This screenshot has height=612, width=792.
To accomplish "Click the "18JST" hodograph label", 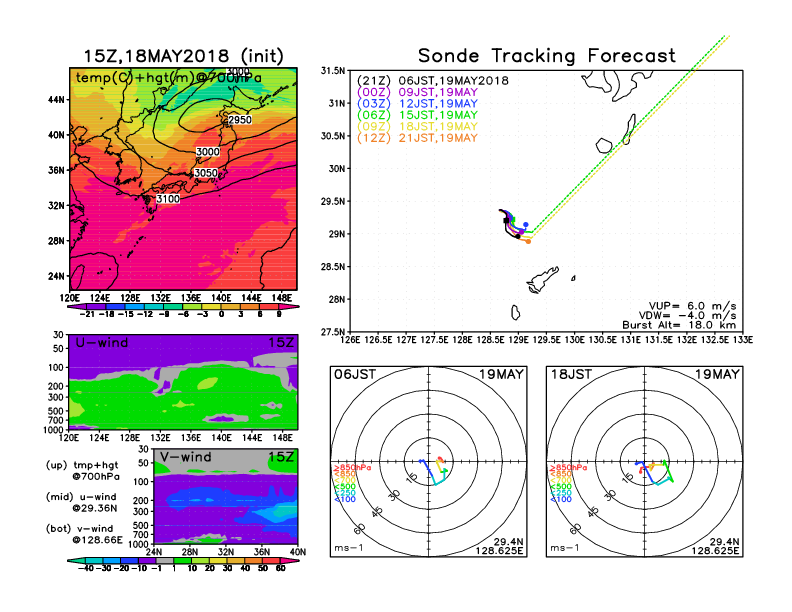I will pyautogui.click(x=571, y=375).
